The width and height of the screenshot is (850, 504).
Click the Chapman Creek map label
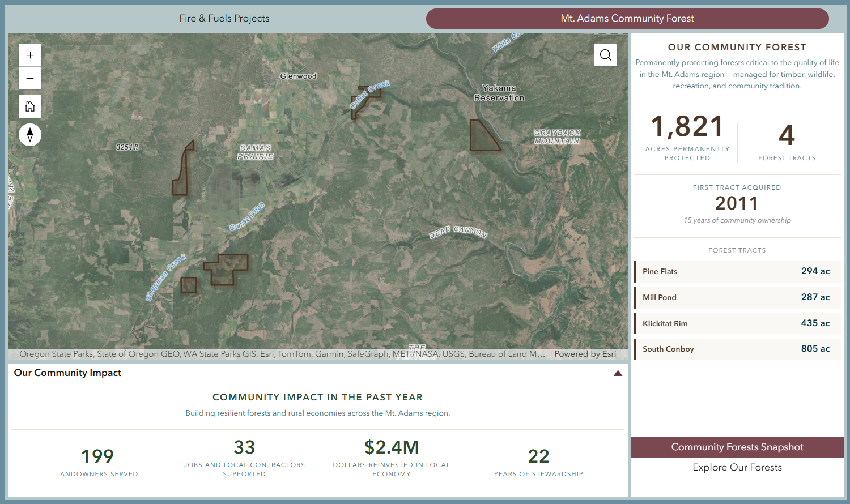165,277
